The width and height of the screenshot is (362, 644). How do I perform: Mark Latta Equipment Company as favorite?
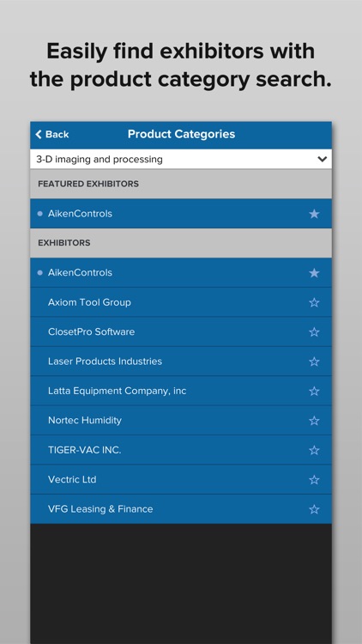click(x=314, y=391)
